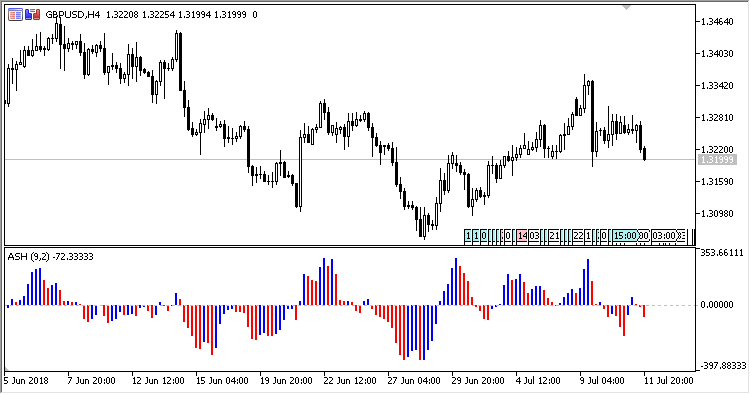Click the 1.33420 price scale value
This screenshot has width=750, height=394.
coord(717,86)
